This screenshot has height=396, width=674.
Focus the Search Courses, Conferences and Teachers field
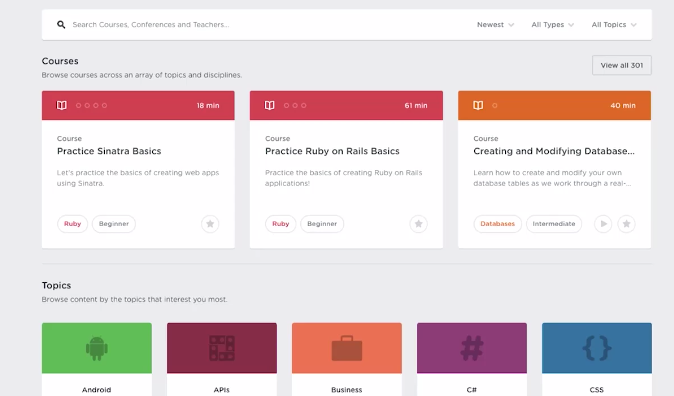point(151,25)
